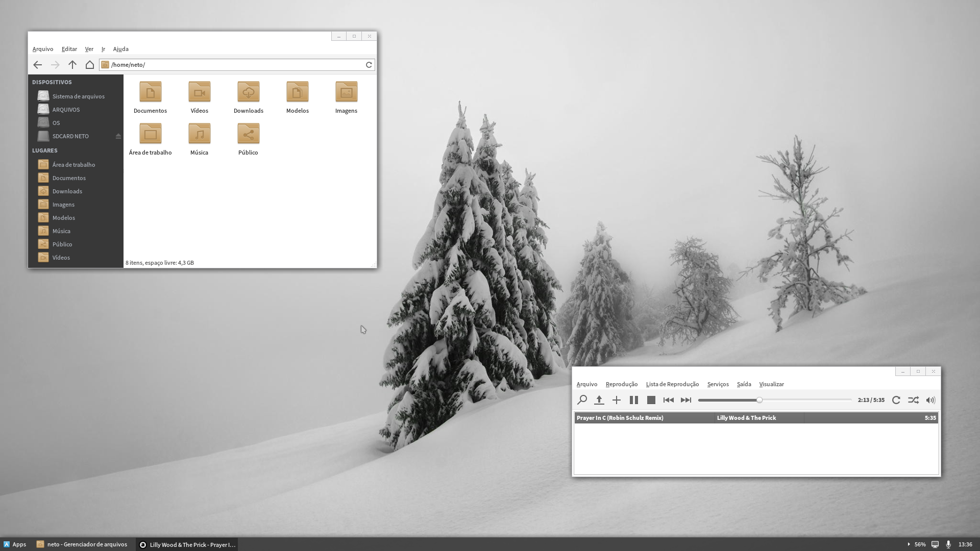Open the Visualizar menu
This screenshot has width=980, height=551.
point(771,384)
